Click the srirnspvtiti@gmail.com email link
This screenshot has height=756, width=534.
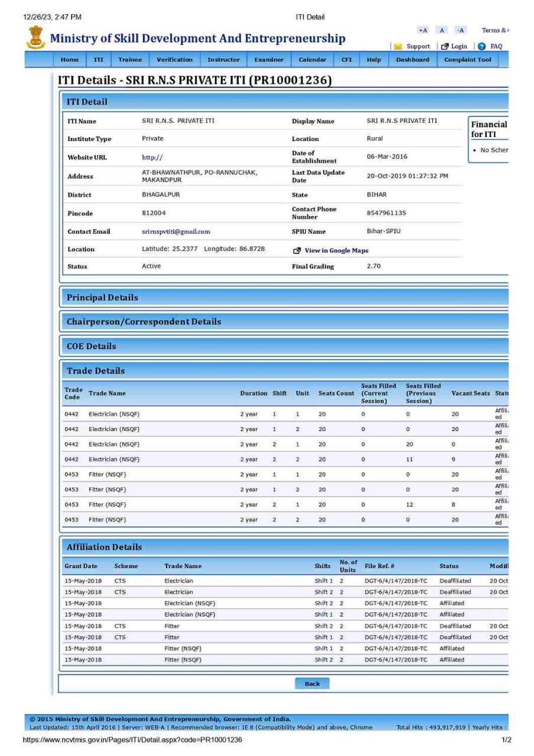tap(176, 232)
